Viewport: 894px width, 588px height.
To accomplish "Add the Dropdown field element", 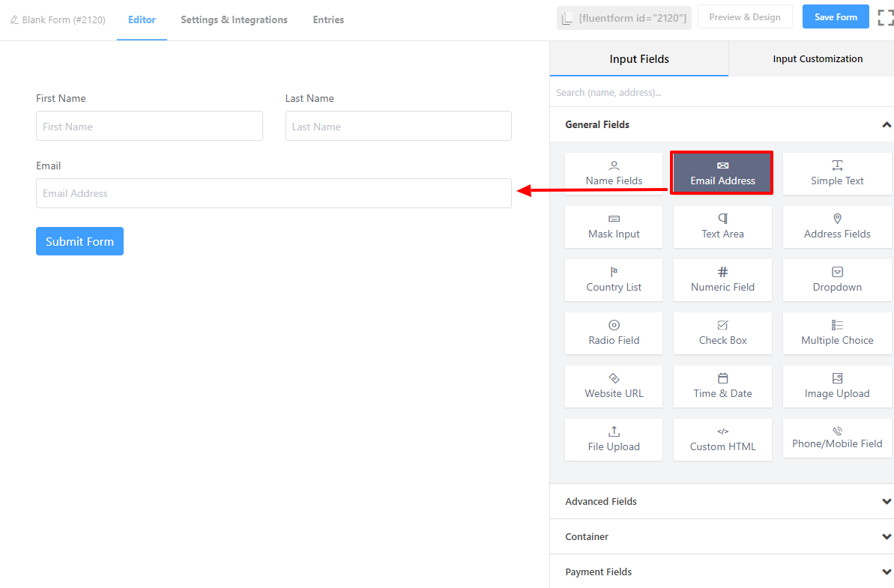I will [x=836, y=279].
